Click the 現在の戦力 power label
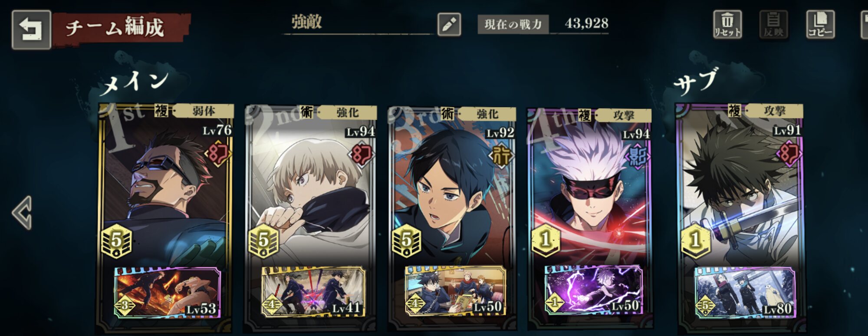868x336 pixels. (x=513, y=24)
